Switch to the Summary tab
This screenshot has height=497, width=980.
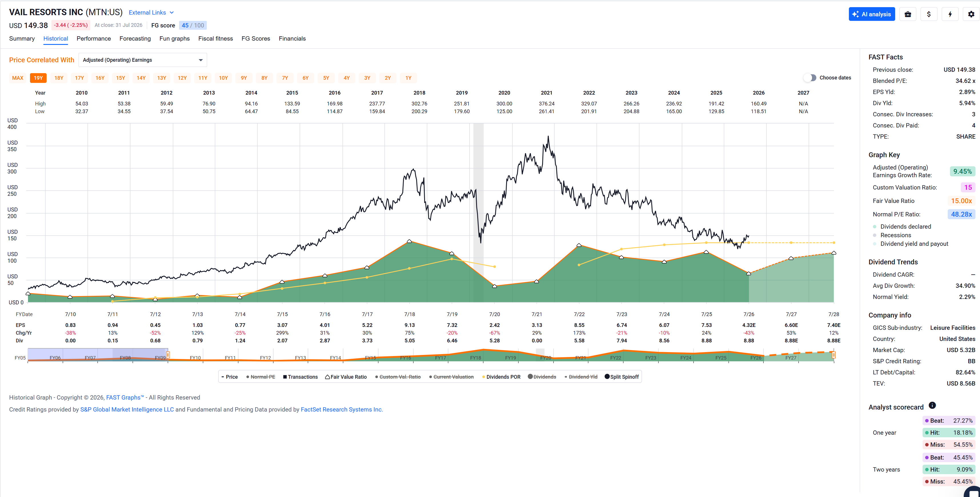click(x=22, y=38)
